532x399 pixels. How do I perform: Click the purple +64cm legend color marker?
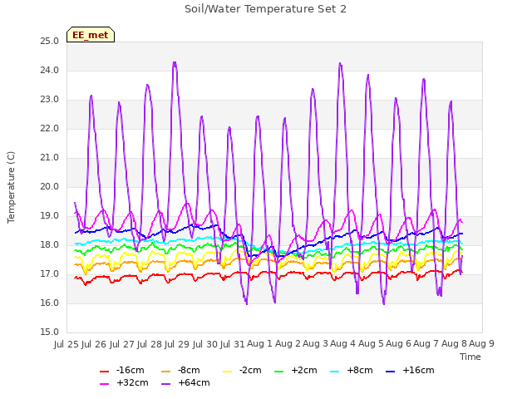tap(166, 384)
